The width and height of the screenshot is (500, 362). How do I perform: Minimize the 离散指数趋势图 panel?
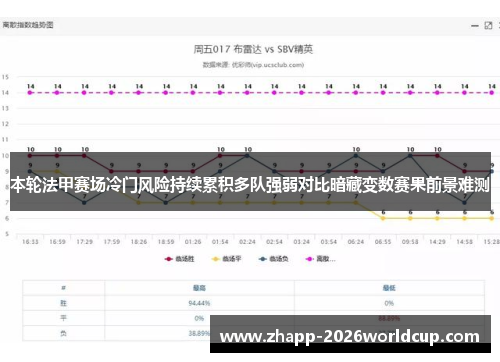(x=475, y=26)
